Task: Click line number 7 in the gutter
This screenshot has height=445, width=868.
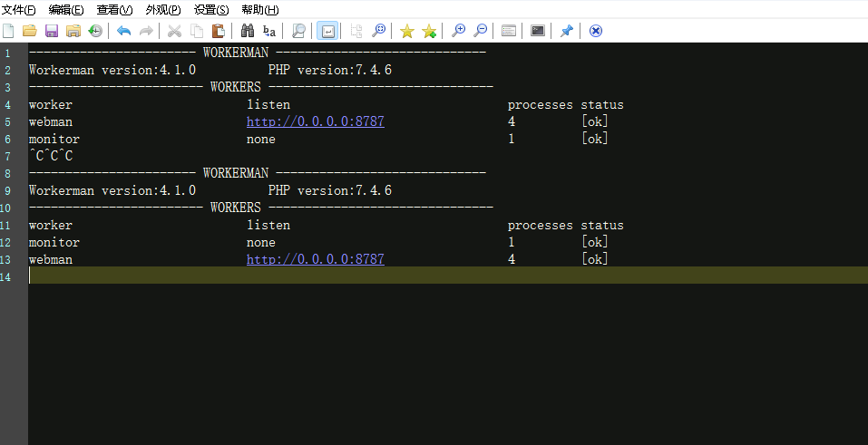Action: point(8,157)
